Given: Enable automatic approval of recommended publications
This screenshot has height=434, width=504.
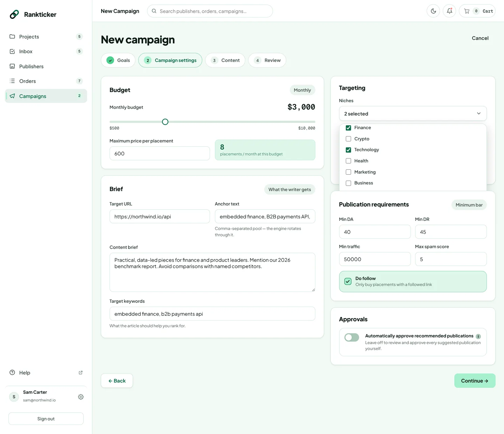Looking at the screenshot, I should point(352,337).
